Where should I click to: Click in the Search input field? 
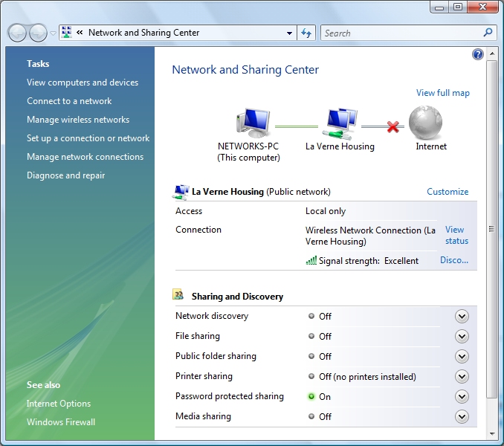coord(401,33)
